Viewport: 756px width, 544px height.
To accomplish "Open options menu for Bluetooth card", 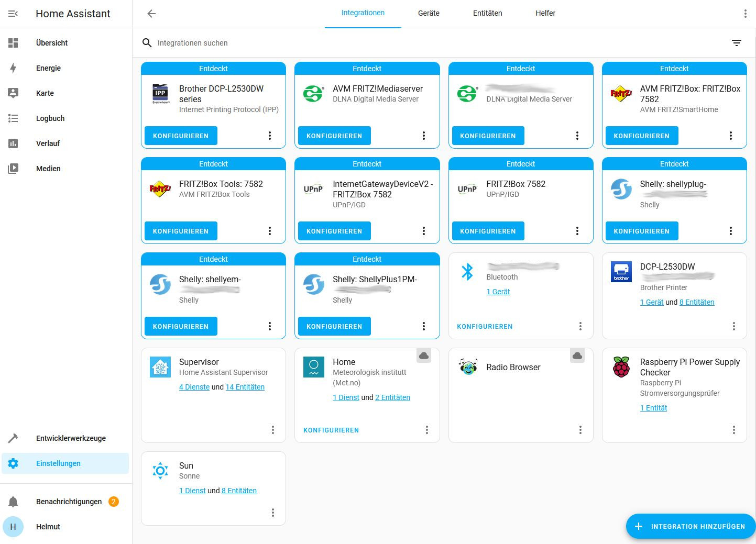I will (580, 326).
